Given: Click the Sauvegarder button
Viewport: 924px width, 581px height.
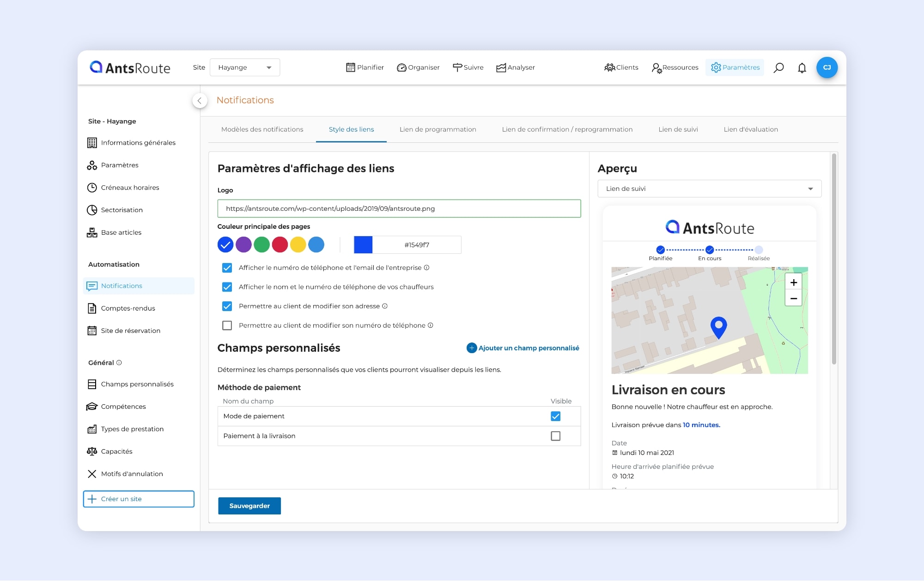Looking at the screenshot, I should (249, 506).
